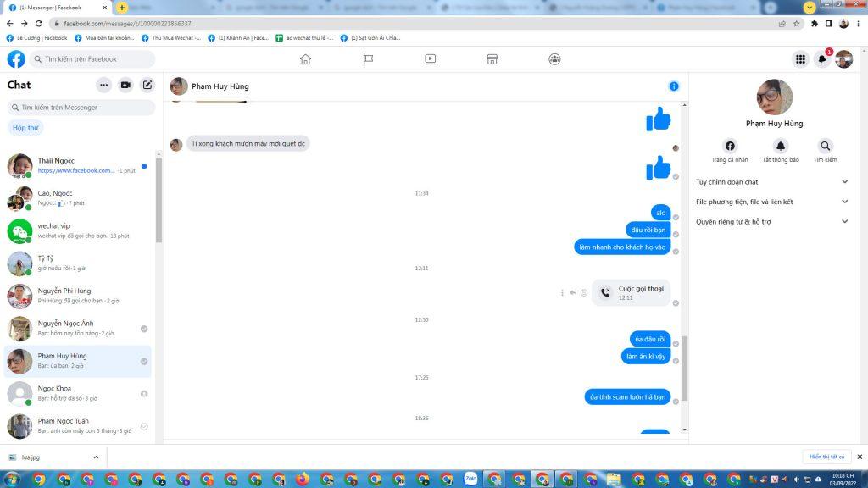Open Facebook Home icon in top navigation
Screen dimensions: 868x488
pyautogui.click(x=305, y=59)
